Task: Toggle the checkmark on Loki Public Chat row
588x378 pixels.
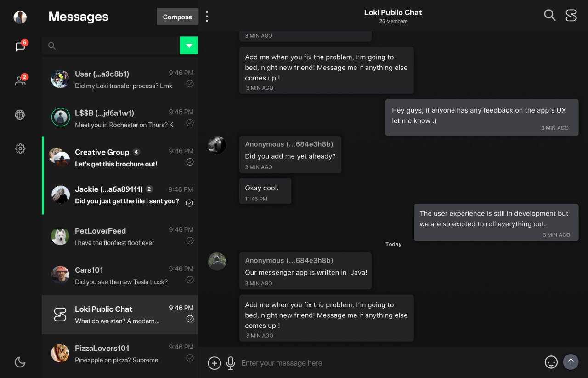Action: (190, 319)
